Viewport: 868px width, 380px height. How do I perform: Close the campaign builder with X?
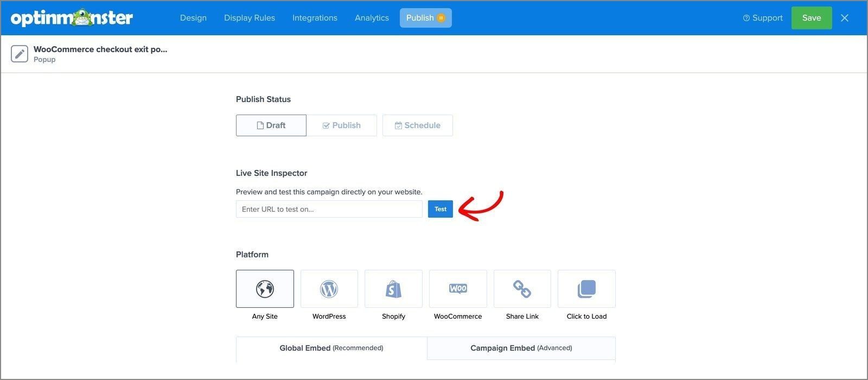[845, 18]
